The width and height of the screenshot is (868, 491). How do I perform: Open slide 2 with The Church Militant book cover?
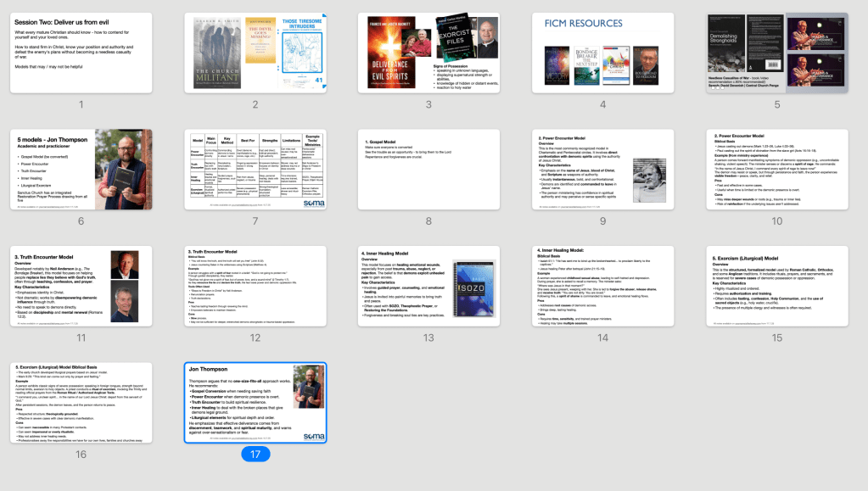click(x=255, y=53)
